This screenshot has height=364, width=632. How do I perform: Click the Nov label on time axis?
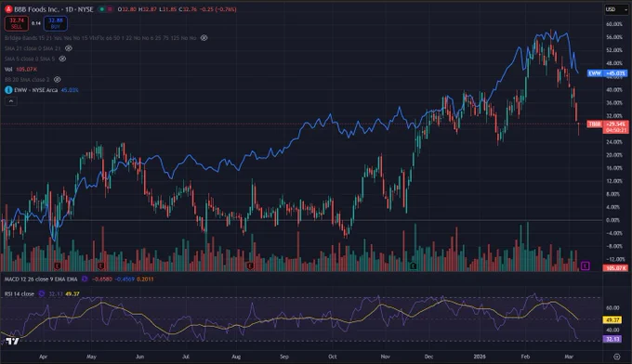pos(386,357)
